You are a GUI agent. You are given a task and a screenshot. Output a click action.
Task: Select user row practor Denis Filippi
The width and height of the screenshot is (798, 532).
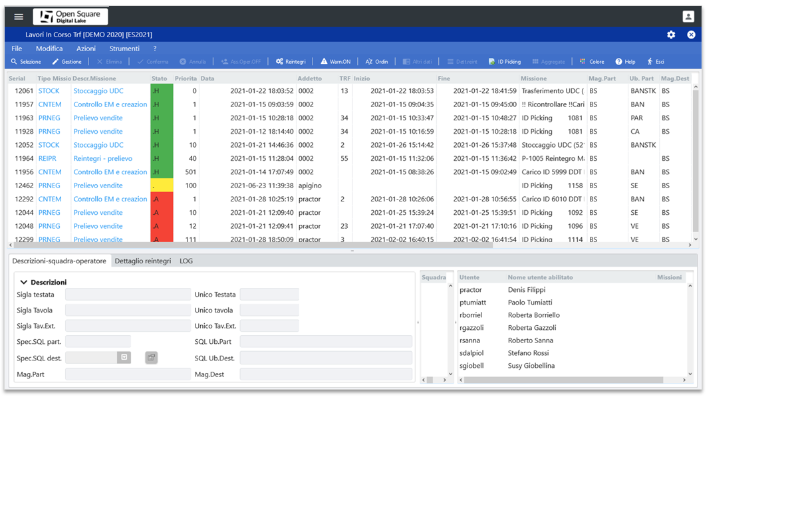(572, 290)
